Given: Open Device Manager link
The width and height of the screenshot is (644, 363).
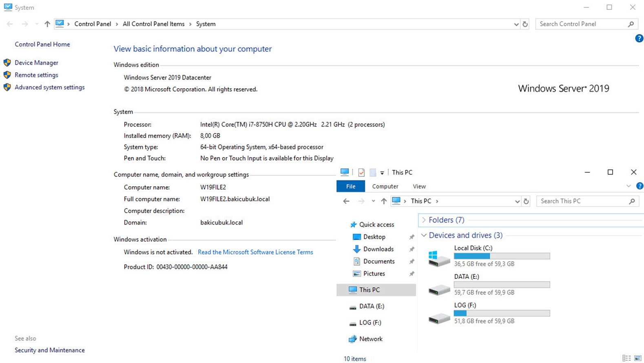Looking at the screenshot, I should (36, 62).
